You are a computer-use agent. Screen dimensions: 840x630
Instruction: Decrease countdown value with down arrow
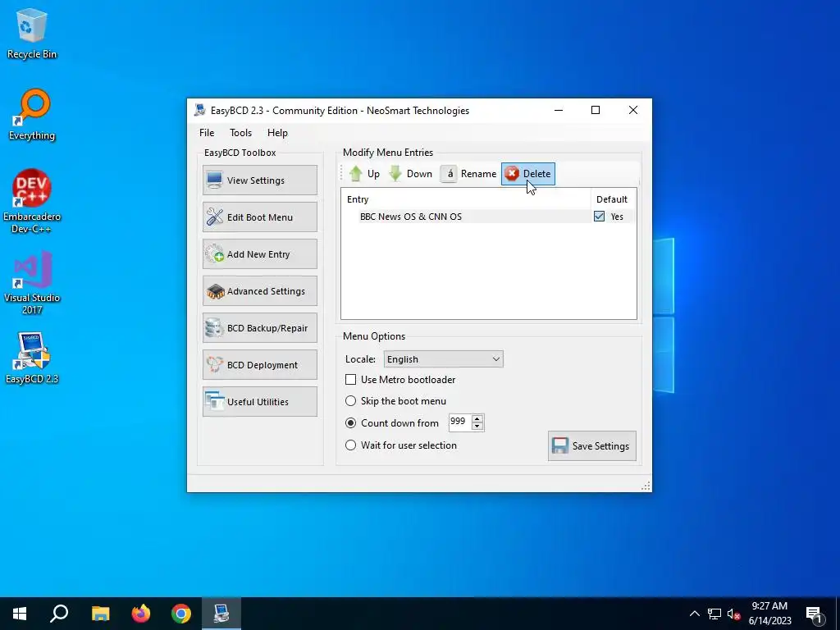click(477, 427)
